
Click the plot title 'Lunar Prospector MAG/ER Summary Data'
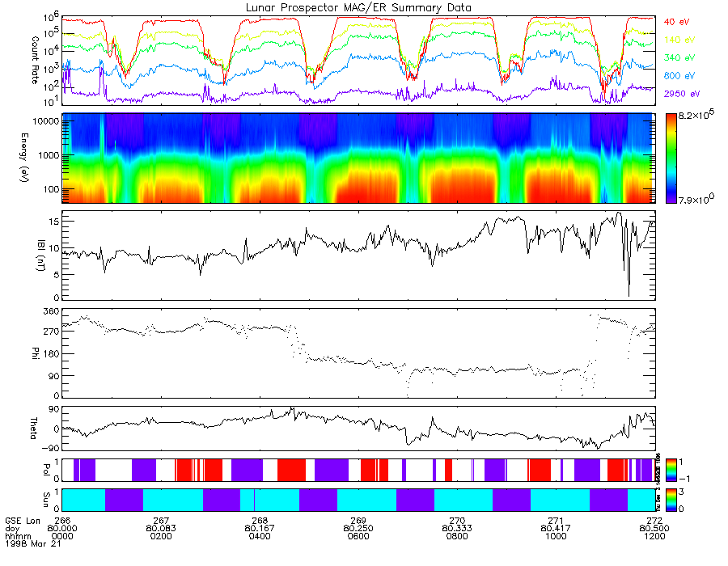pyautogui.click(x=358, y=8)
